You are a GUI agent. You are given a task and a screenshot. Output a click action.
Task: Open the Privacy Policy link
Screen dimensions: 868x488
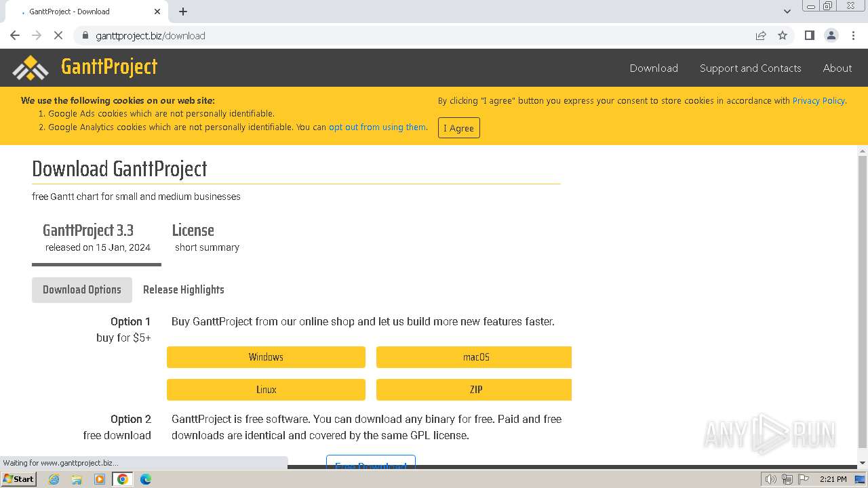pyautogui.click(x=818, y=101)
